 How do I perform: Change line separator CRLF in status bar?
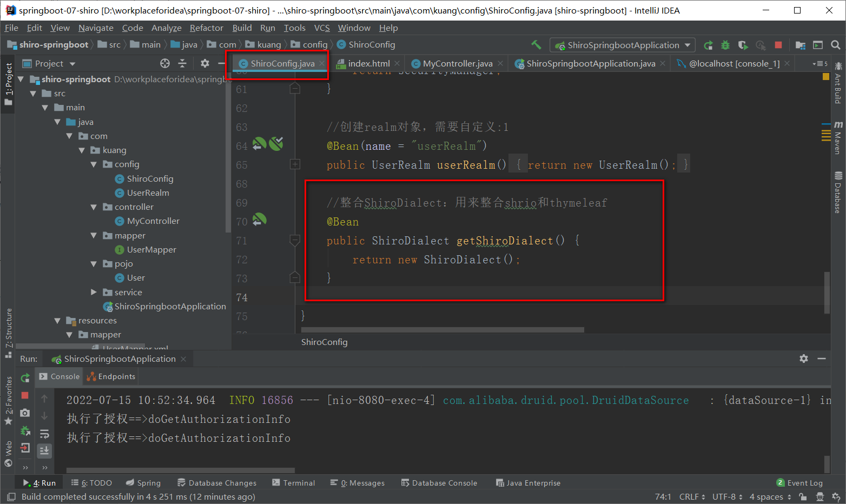tap(692, 497)
